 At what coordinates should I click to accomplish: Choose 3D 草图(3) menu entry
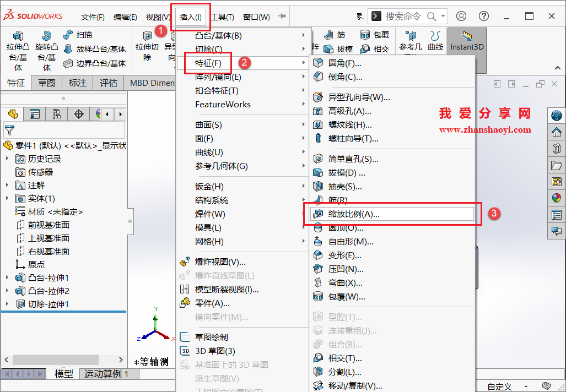point(243,351)
